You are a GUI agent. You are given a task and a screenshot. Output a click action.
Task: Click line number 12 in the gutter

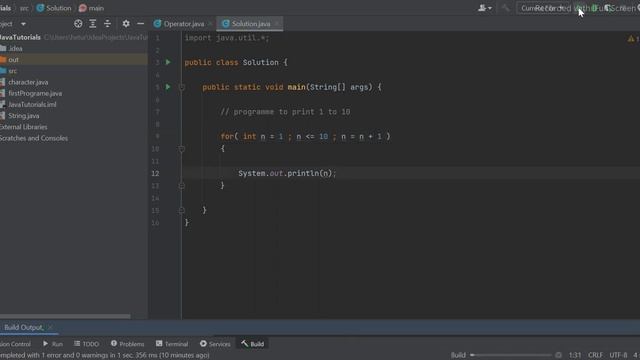155,173
